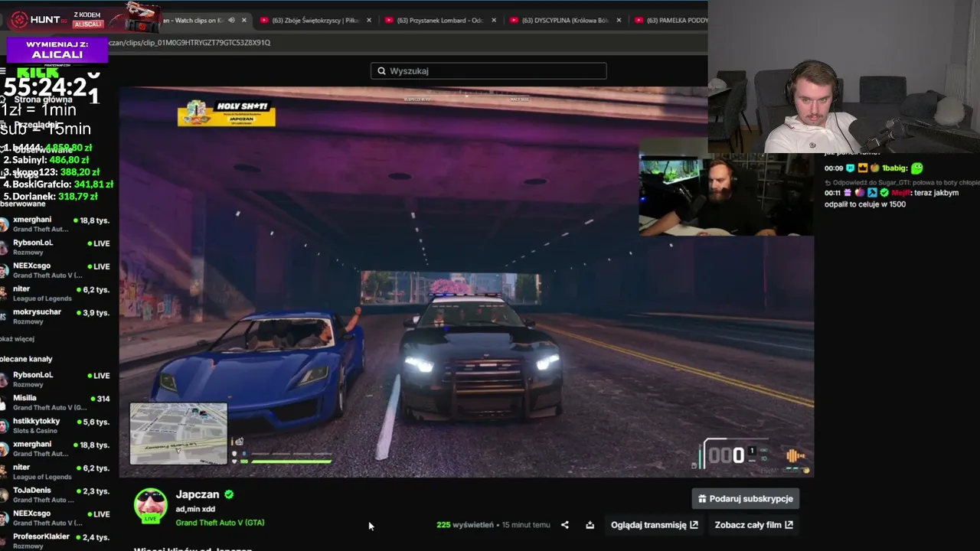Switch to the 'PAMEŁKA PODDY' tab
The image size is (980, 551).
[x=671, y=21]
